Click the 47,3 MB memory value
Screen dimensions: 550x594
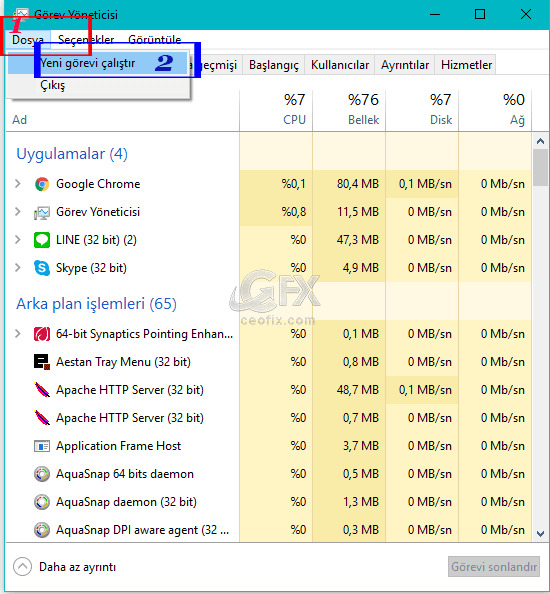click(358, 240)
